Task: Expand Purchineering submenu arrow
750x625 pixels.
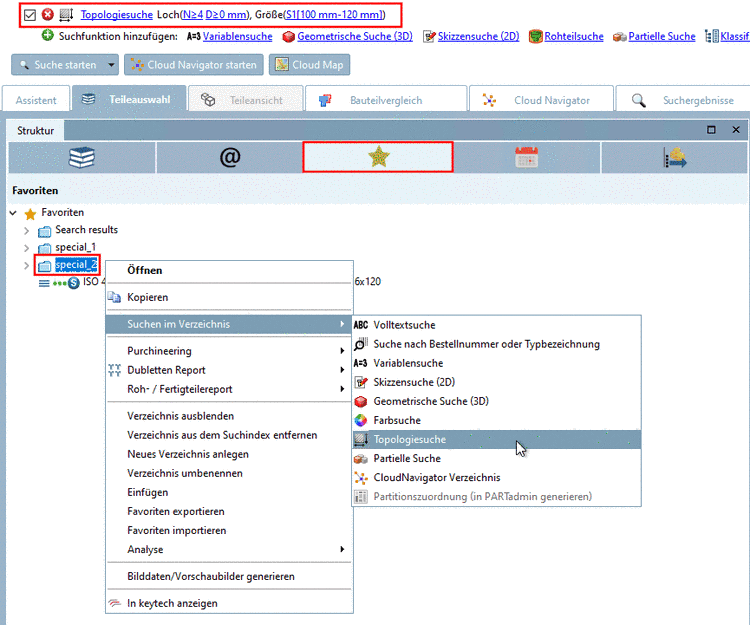Action: point(342,351)
